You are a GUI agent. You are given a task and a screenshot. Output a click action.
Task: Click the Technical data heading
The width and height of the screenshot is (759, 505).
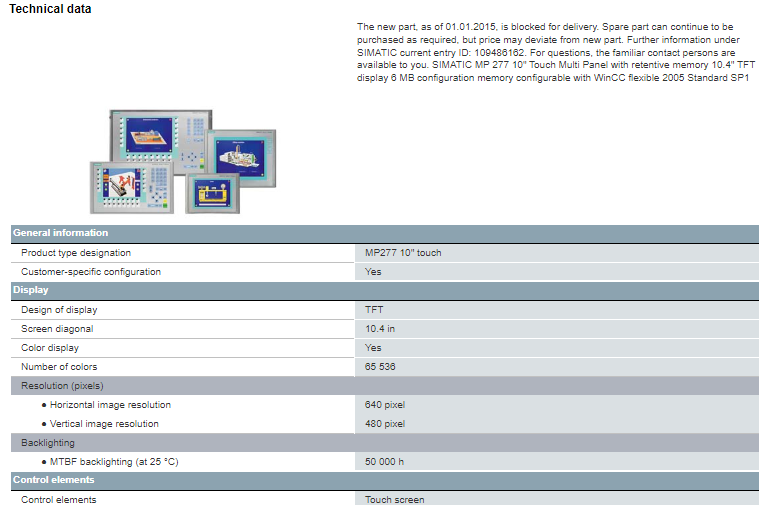point(50,9)
